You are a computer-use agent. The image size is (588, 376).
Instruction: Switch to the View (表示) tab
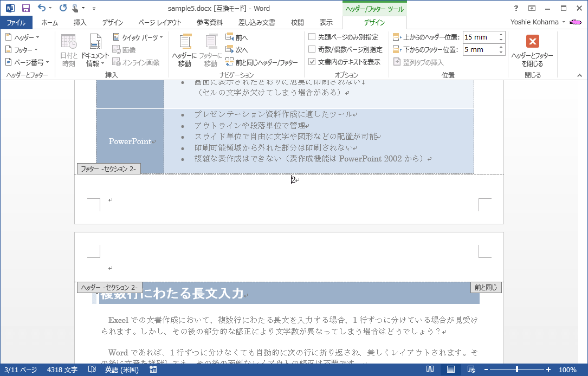pyautogui.click(x=326, y=23)
